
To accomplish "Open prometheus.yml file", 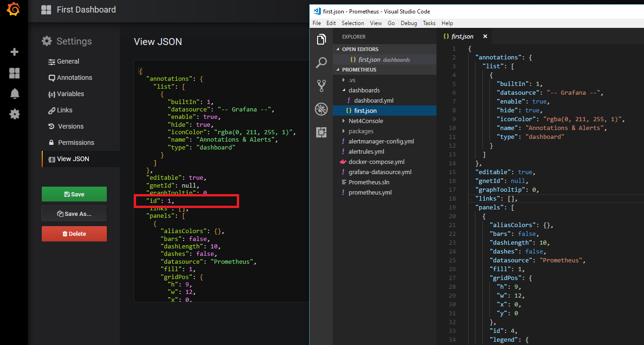I will [x=384, y=192].
